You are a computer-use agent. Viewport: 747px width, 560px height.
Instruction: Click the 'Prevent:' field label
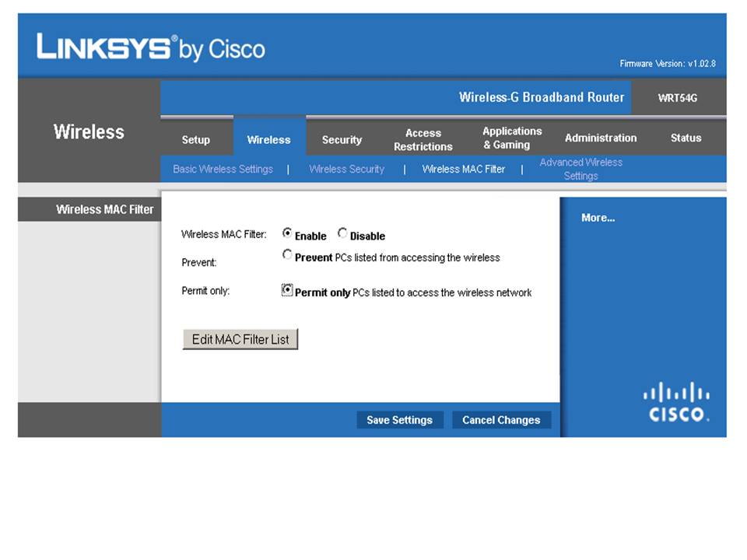[199, 262]
